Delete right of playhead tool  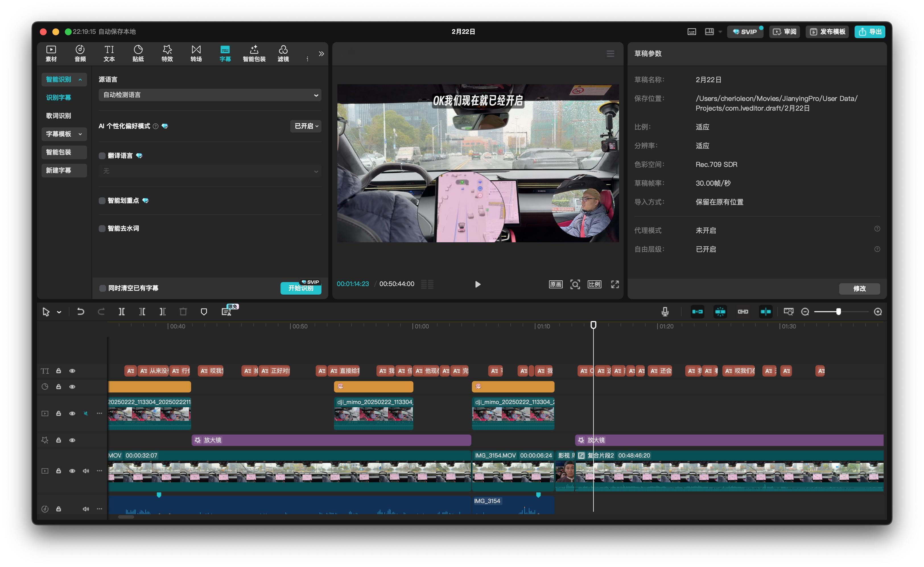[x=162, y=312]
